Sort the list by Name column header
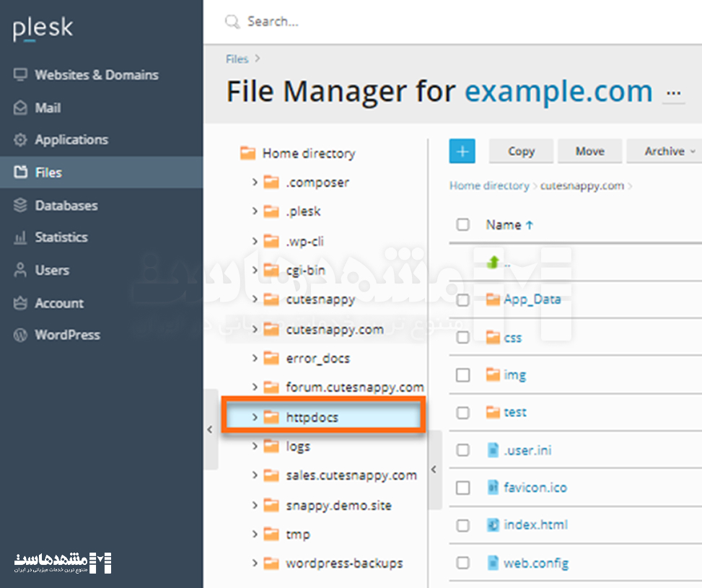This screenshot has height=588, width=702. point(504,225)
